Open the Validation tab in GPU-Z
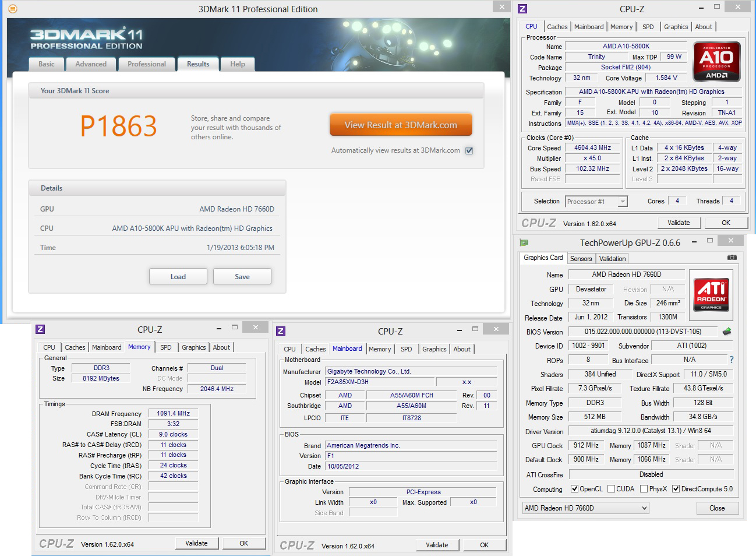The width and height of the screenshot is (756, 556). (x=613, y=259)
